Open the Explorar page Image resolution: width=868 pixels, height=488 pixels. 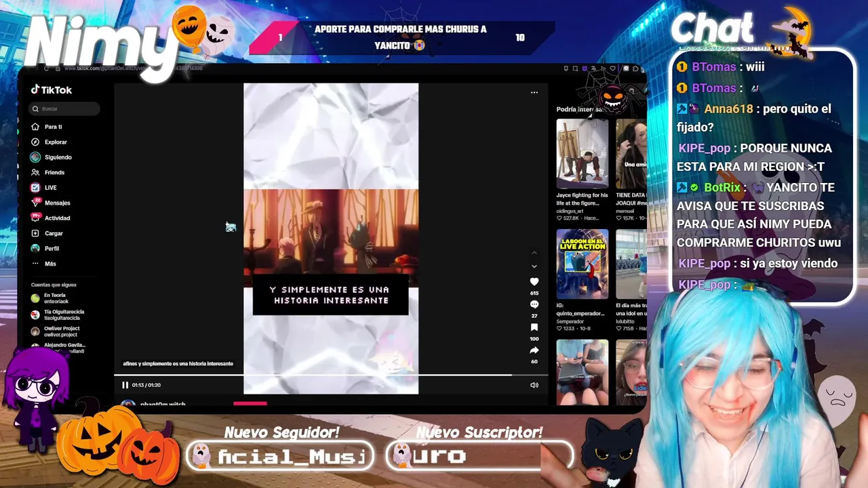pyautogui.click(x=49, y=142)
